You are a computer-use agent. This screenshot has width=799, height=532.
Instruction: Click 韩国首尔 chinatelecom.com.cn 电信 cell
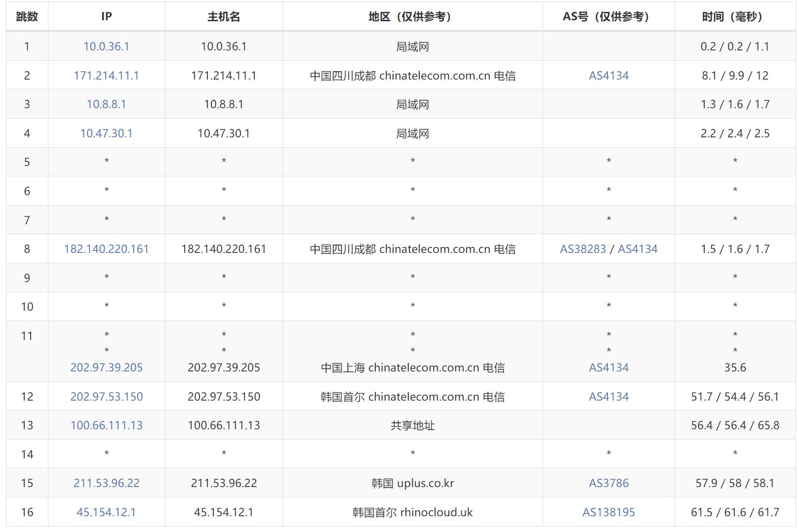[412, 397]
